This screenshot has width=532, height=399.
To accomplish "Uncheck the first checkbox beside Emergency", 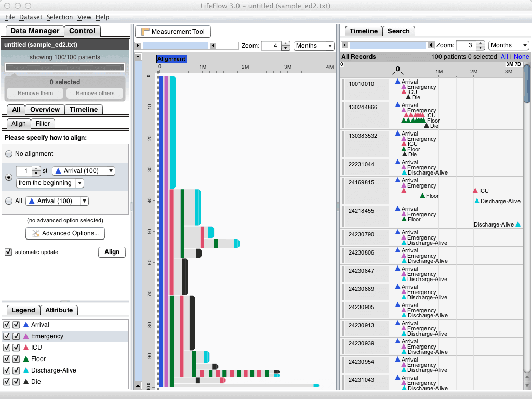I will pyautogui.click(x=7, y=336).
